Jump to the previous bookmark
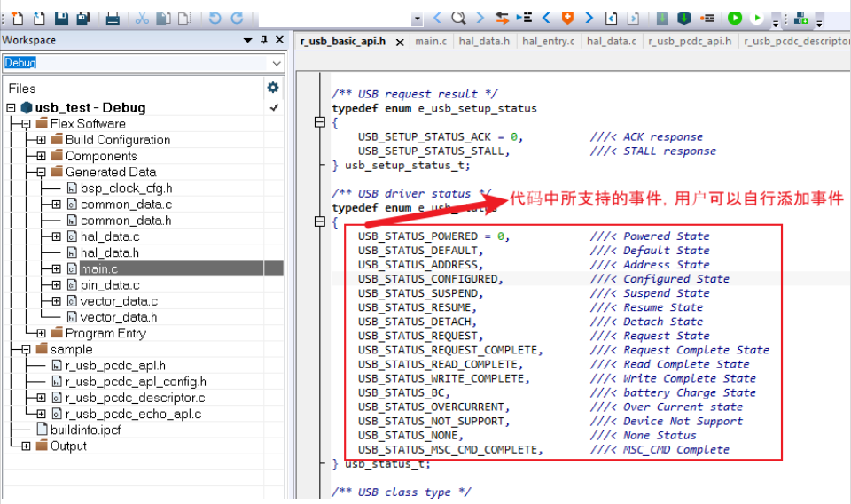The image size is (851, 504). tap(546, 19)
